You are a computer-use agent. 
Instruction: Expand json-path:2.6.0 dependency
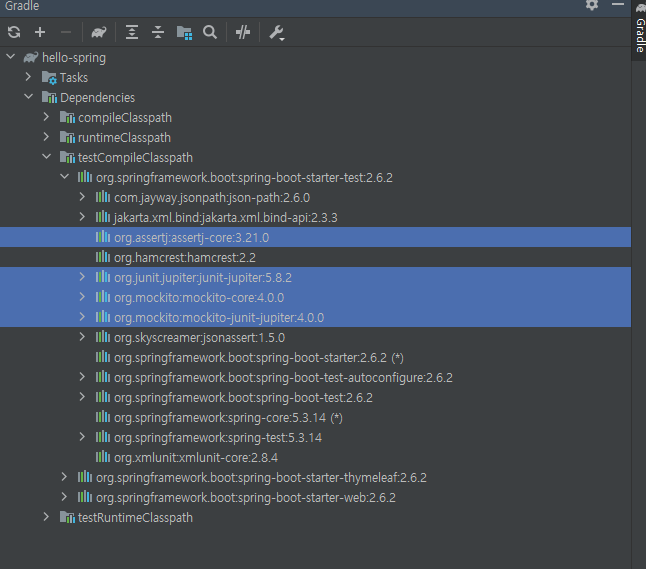82,197
